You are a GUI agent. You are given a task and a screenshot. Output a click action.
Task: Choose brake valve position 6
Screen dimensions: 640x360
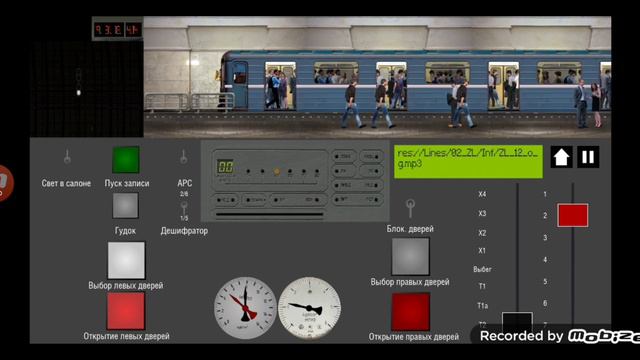545,303
